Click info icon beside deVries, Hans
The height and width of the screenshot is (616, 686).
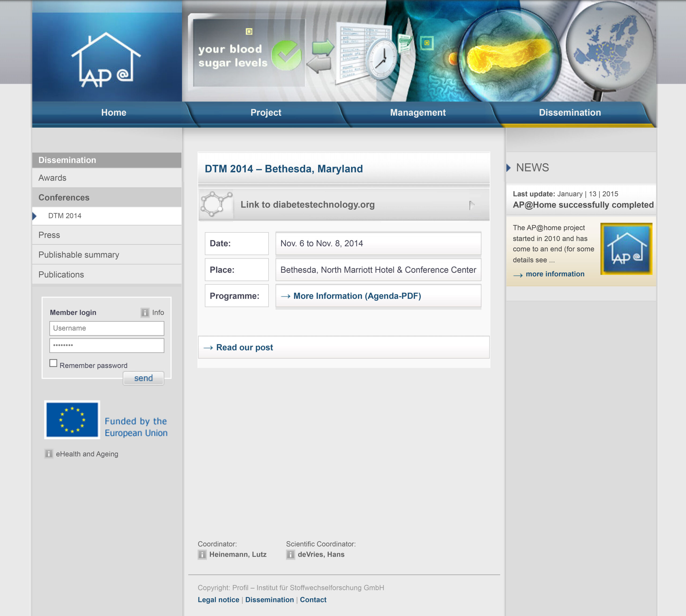(290, 554)
